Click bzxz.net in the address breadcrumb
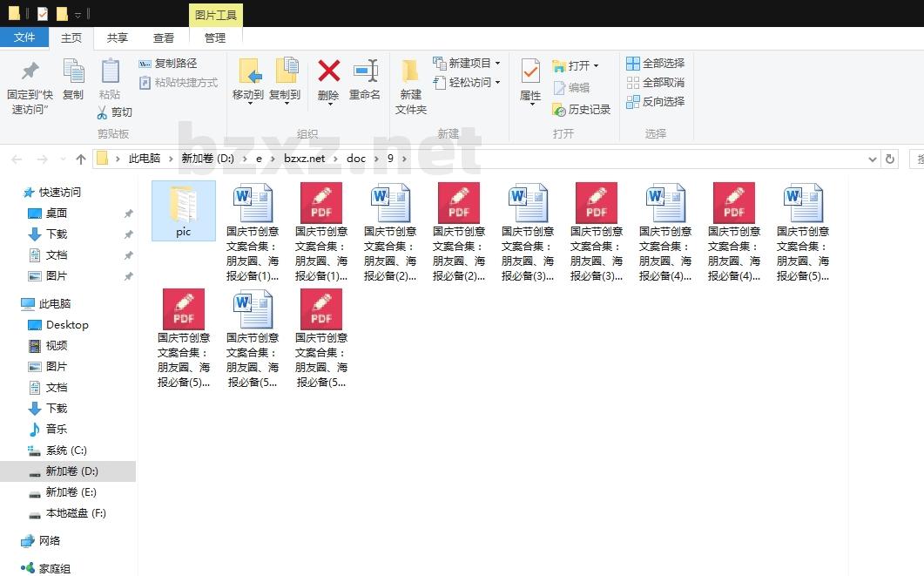Viewport: 924px width, 576px height. [x=304, y=159]
